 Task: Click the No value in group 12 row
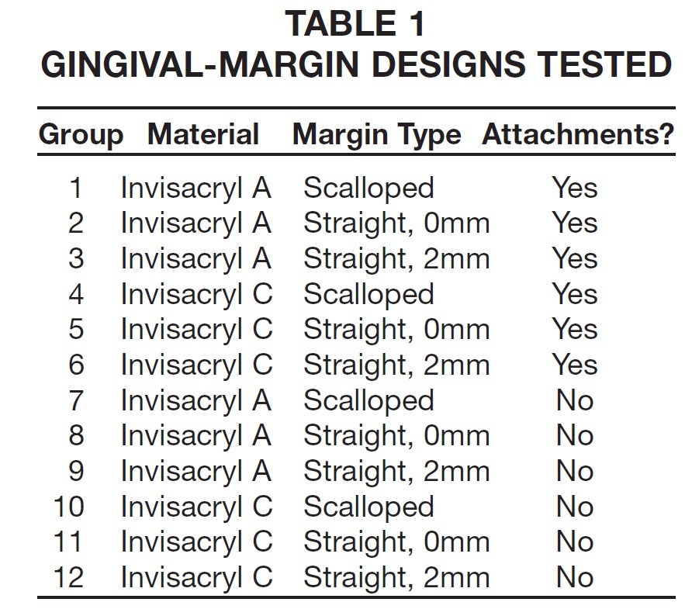(x=575, y=577)
